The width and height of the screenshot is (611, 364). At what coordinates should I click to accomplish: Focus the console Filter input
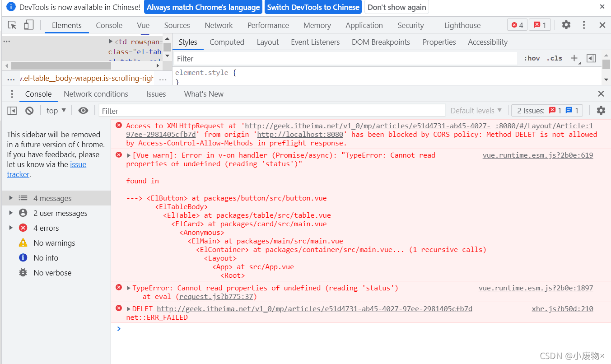click(272, 111)
